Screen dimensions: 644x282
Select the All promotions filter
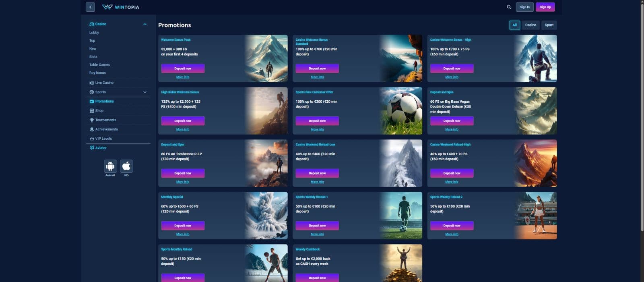[x=514, y=25]
